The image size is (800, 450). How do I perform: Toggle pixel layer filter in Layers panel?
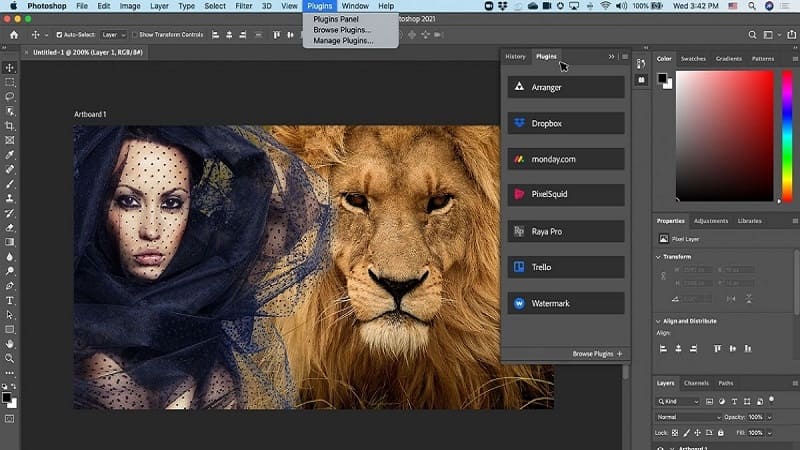(709, 402)
